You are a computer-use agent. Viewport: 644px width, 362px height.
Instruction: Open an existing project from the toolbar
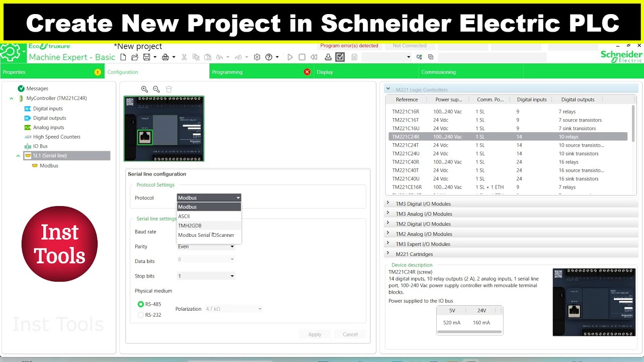tap(134, 57)
